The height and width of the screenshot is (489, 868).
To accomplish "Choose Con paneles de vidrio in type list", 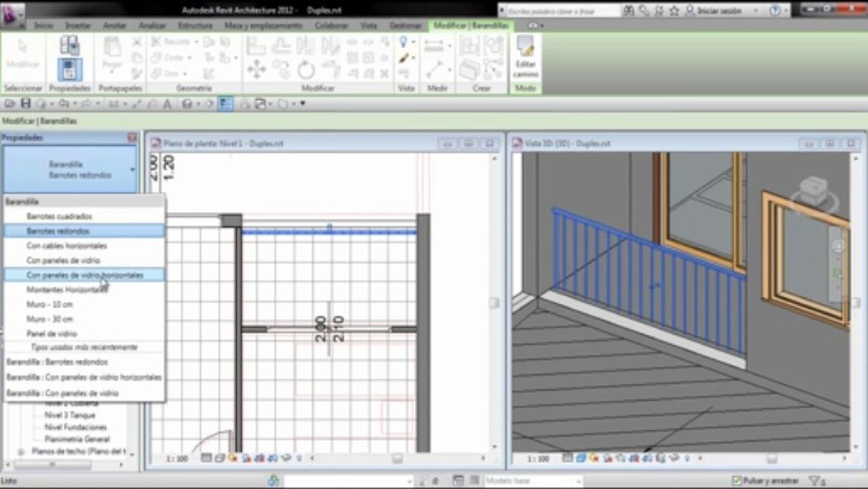I will (x=84, y=261).
